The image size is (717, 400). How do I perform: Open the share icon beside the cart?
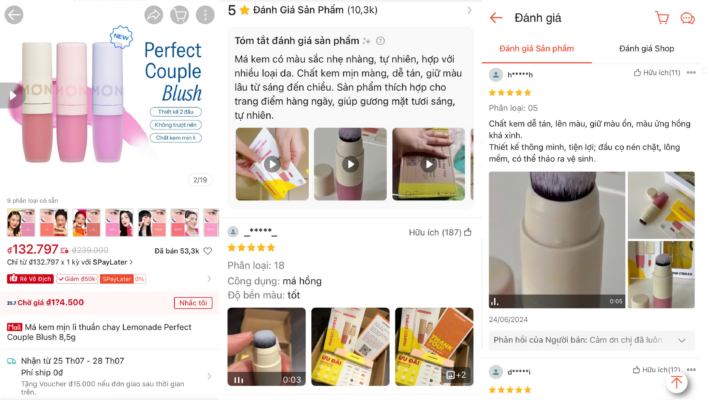154,15
